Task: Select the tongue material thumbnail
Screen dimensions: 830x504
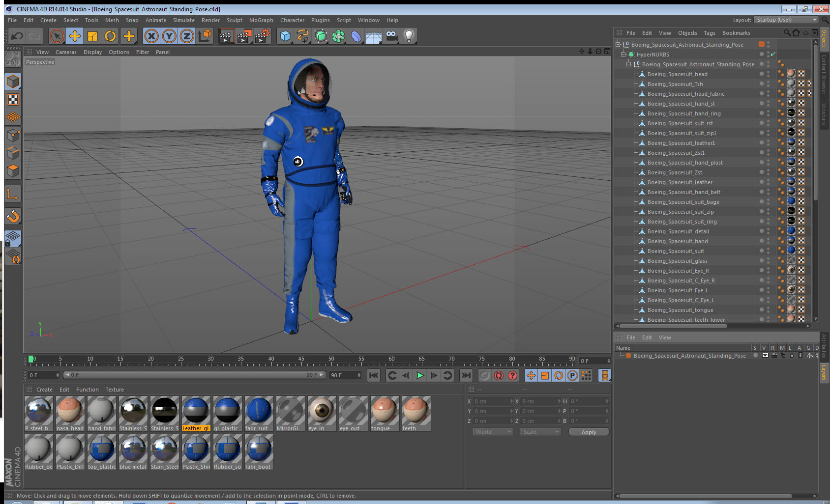Action: coord(385,414)
